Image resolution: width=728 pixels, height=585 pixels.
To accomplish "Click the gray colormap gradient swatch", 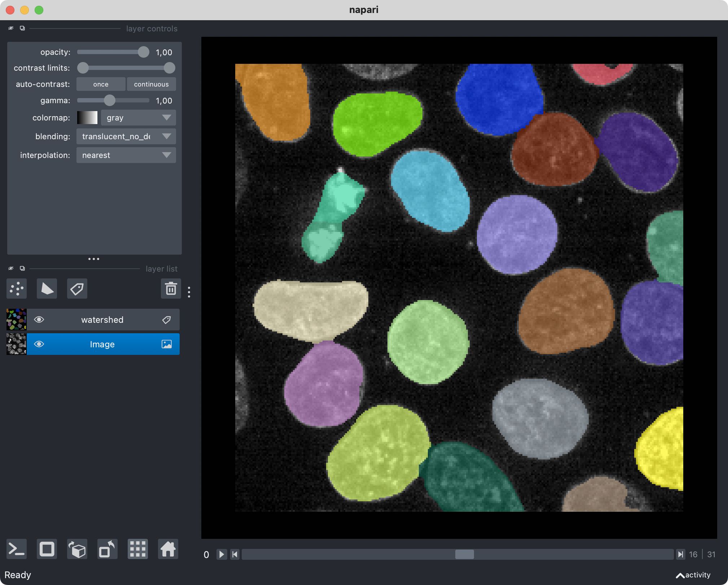I will click(87, 118).
